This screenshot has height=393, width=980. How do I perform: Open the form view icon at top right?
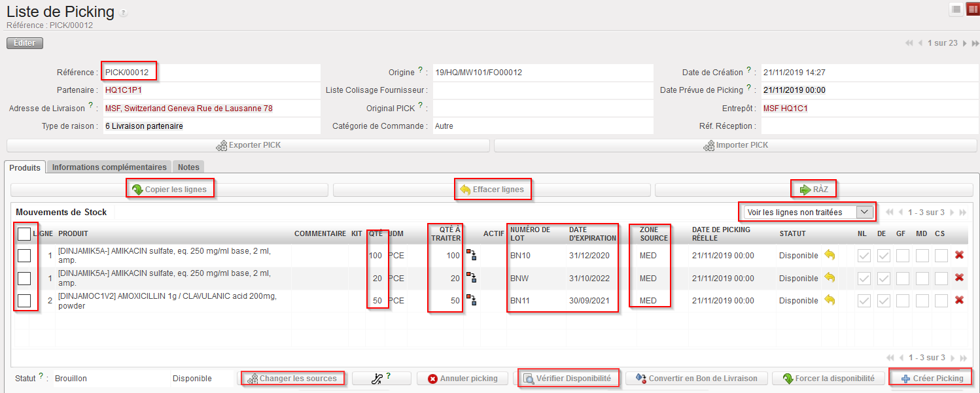(973, 9)
